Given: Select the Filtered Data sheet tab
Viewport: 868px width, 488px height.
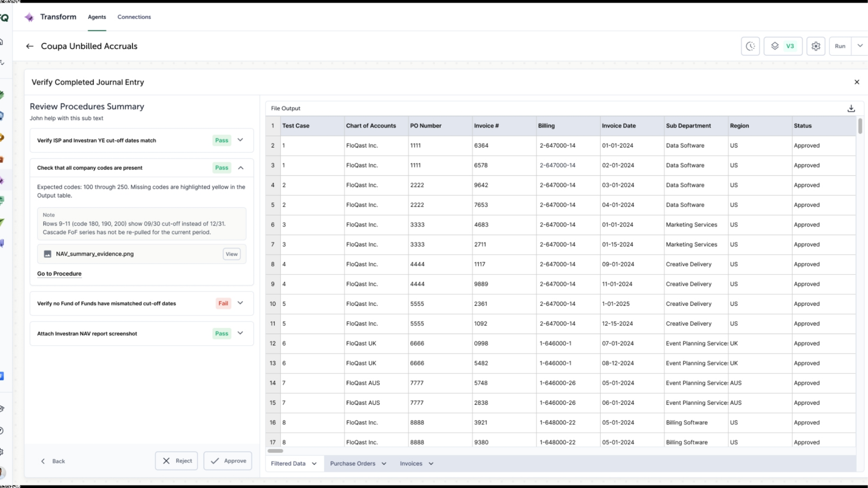Looking at the screenshot, I should pyautogui.click(x=288, y=464).
